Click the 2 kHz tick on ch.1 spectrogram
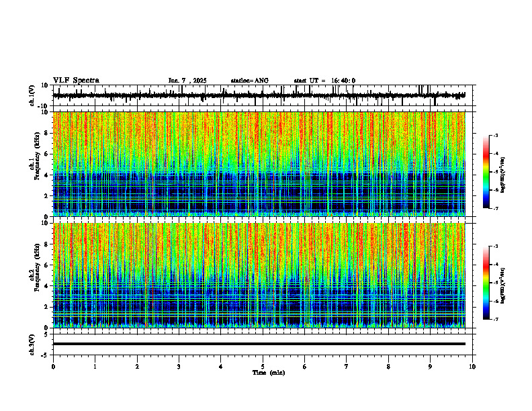532x411 pixels. [47, 195]
